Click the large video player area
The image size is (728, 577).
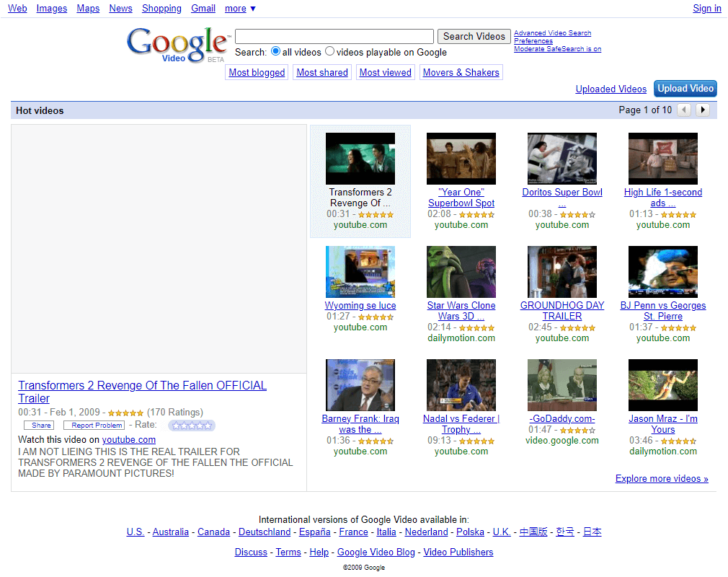tap(159, 249)
